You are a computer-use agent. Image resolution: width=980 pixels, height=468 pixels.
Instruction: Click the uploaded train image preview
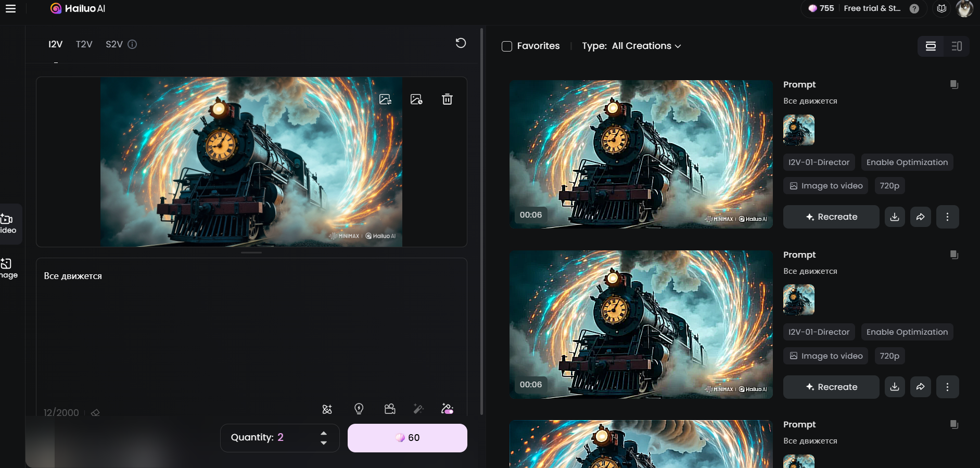click(251, 162)
